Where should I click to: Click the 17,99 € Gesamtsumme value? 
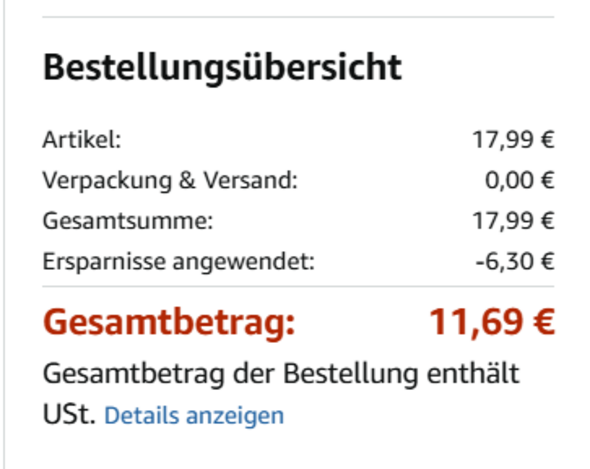(513, 221)
